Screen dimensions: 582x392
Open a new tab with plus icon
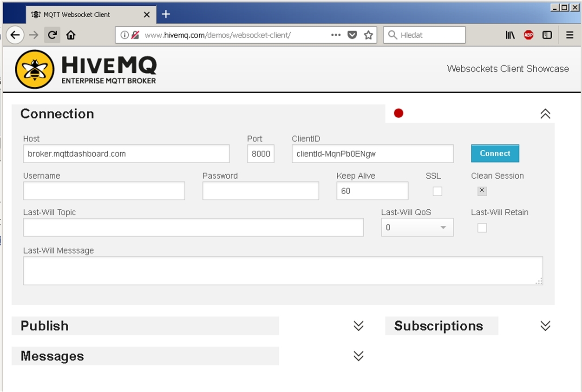click(x=166, y=14)
